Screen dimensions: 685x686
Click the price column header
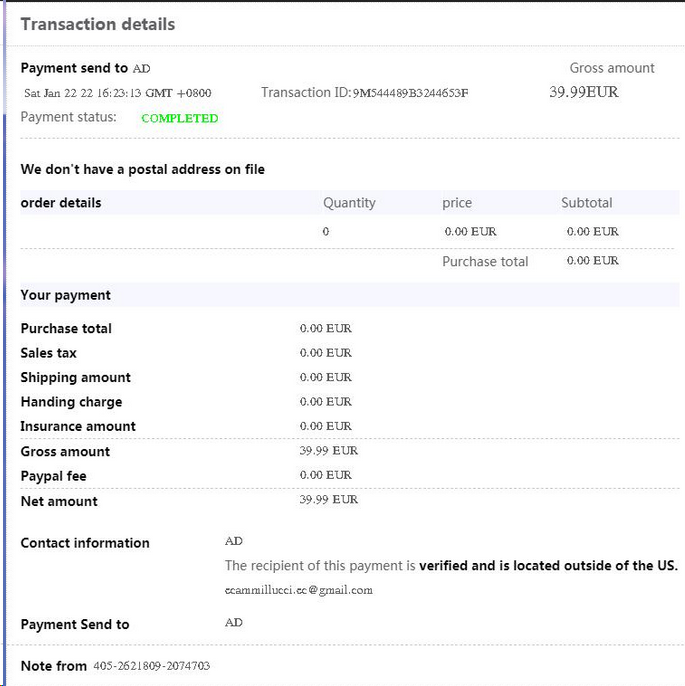click(457, 203)
